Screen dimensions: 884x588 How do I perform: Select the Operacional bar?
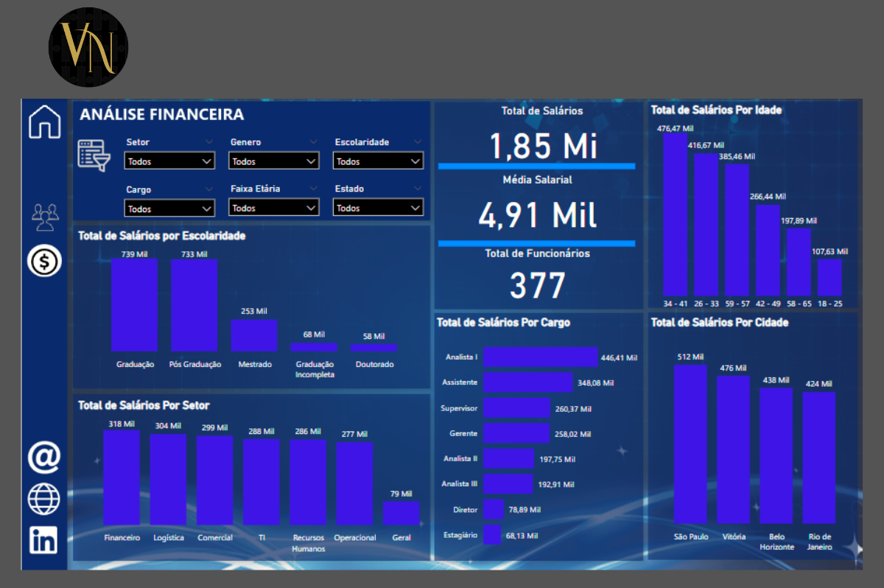point(355,484)
